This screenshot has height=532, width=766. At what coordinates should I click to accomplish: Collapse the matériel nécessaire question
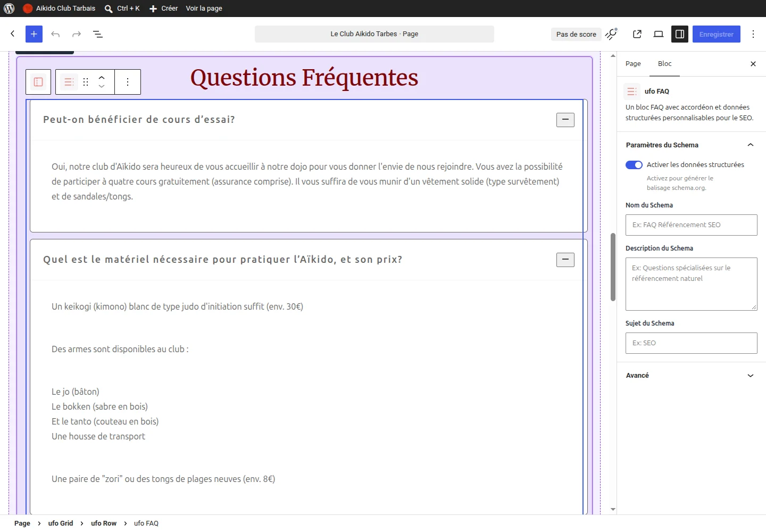(x=565, y=260)
